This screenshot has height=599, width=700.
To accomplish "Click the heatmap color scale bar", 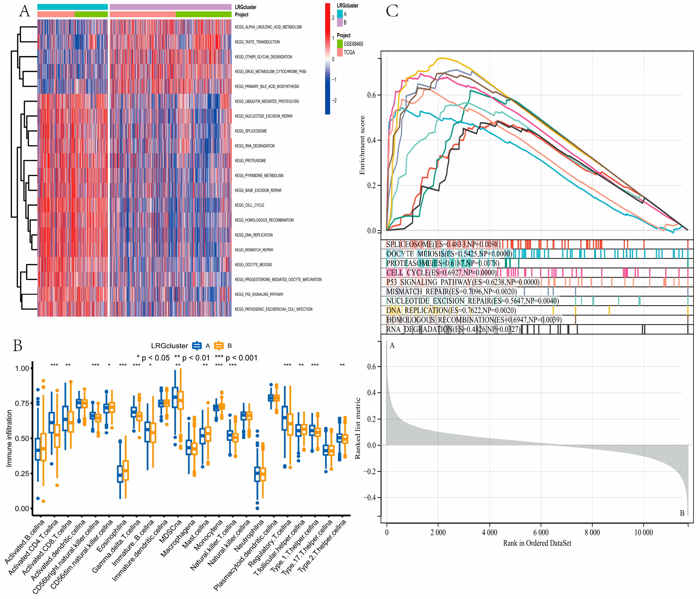I will coord(327,59).
